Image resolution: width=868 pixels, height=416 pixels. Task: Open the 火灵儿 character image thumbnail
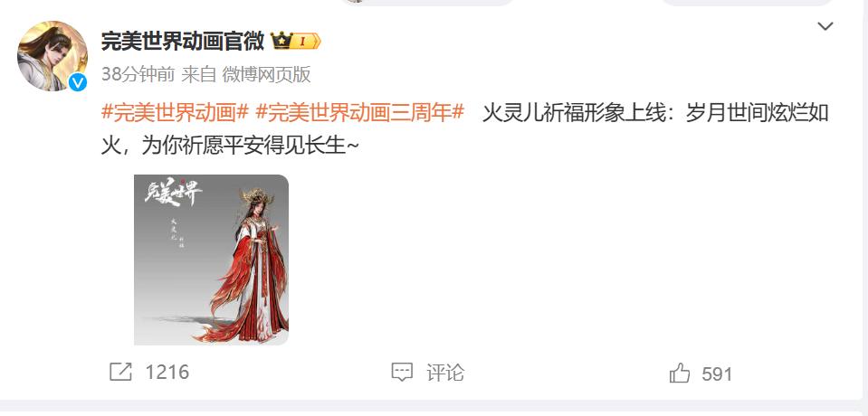pyautogui.click(x=212, y=260)
